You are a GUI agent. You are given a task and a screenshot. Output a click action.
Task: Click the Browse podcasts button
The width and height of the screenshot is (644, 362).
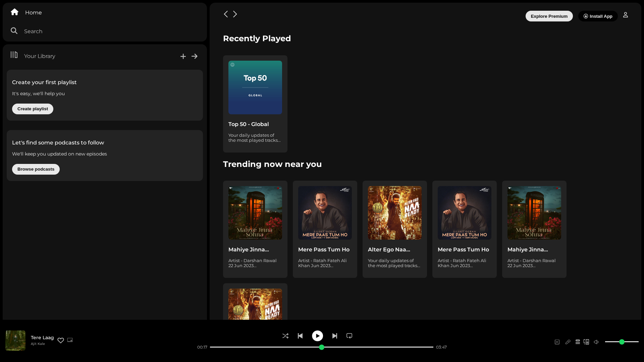tap(36, 169)
